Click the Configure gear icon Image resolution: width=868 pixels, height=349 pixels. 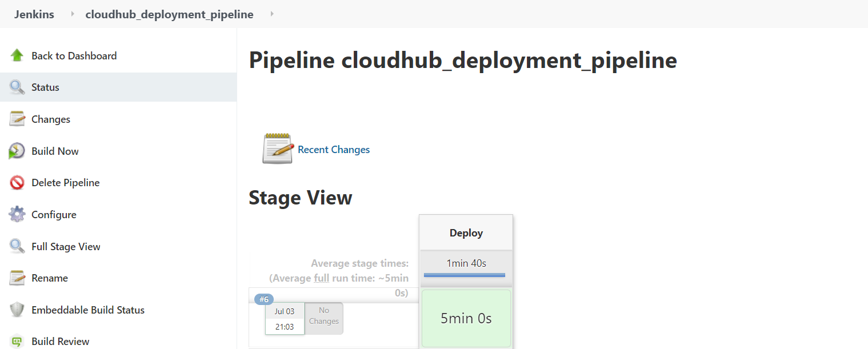click(17, 215)
